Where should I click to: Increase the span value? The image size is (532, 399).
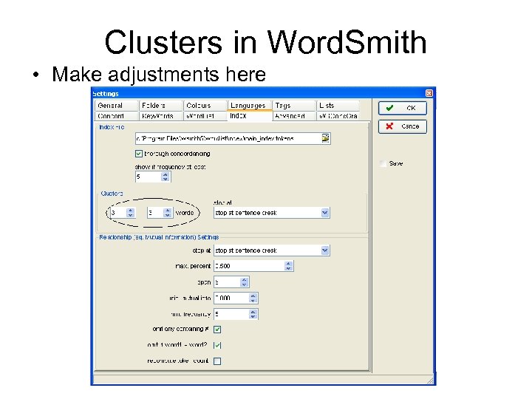tap(245, 280)
